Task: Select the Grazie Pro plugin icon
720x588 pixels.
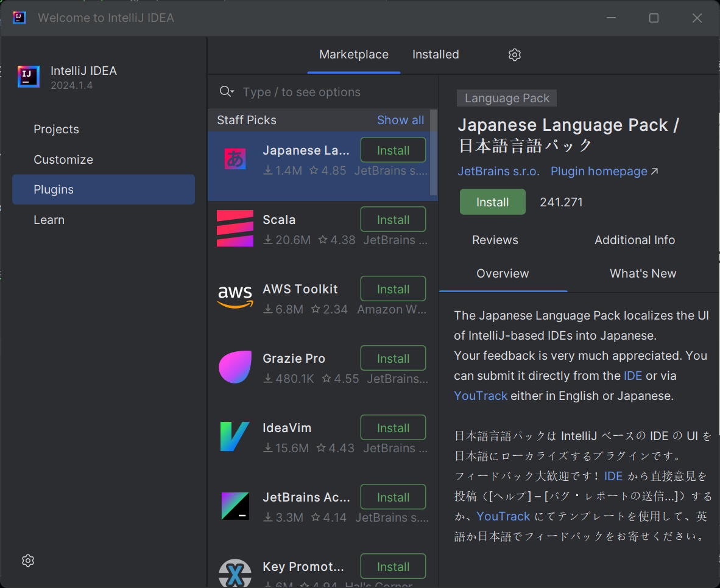Action: pos(235,366)
